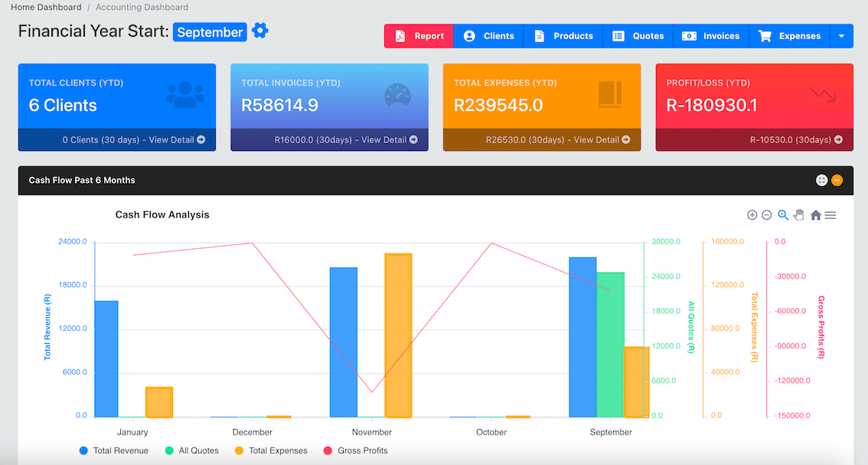Maximize the Cash Flow panel

coord(821,180)
